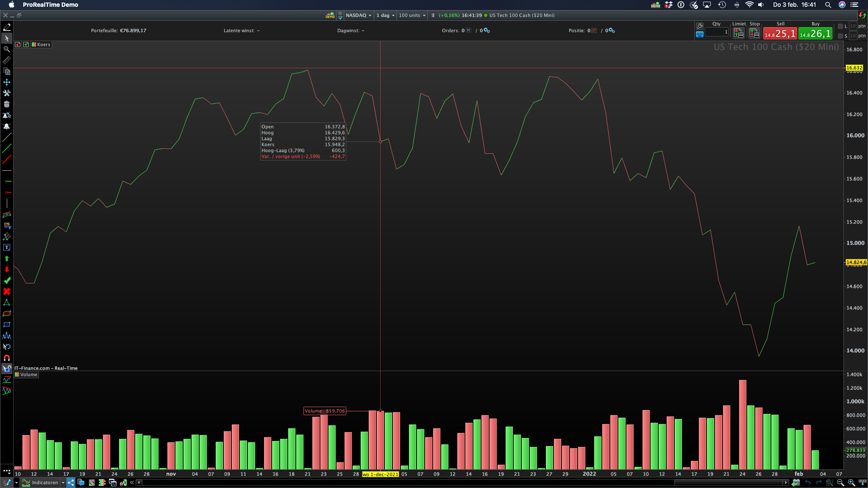Select the pencil drawing tool in sidebar

coord(7,27)
